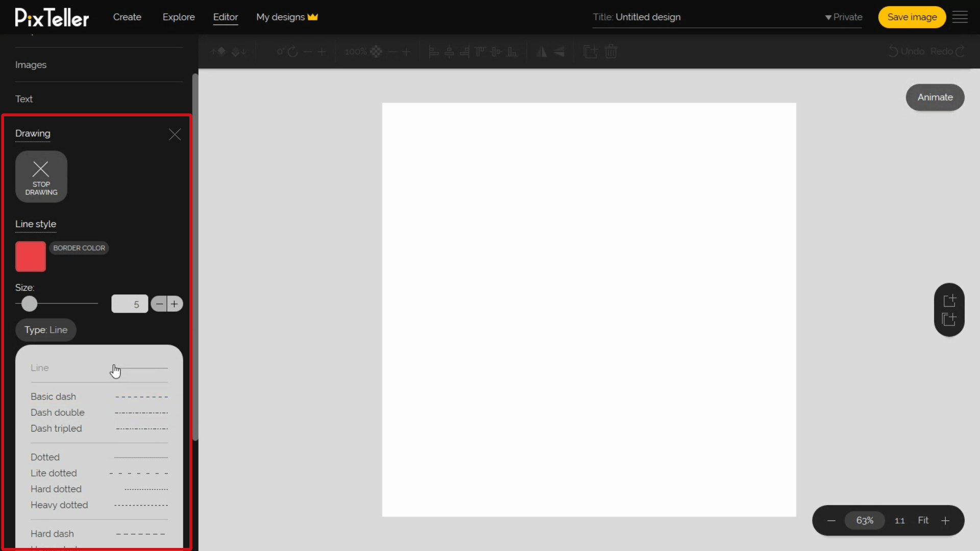Viewport: 980px width, 551px height.
Task: Click the flip horizontal icon
Action: pos(542,52)
